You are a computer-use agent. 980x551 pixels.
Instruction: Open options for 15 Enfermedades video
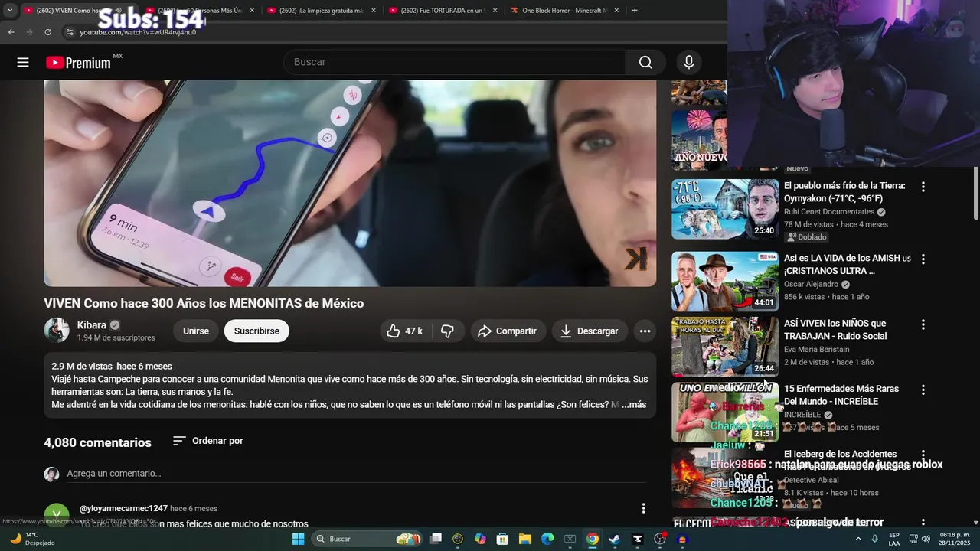(923, 390)
